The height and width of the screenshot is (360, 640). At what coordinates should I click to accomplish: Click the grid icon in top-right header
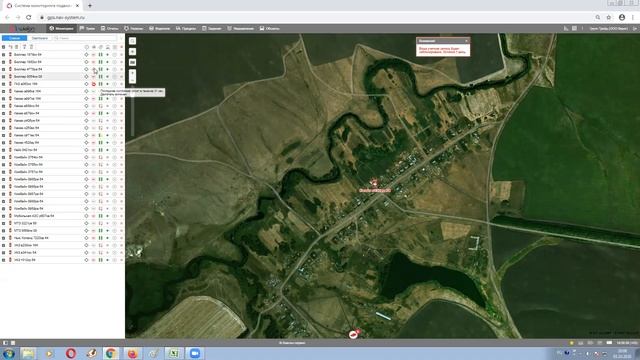574,29
